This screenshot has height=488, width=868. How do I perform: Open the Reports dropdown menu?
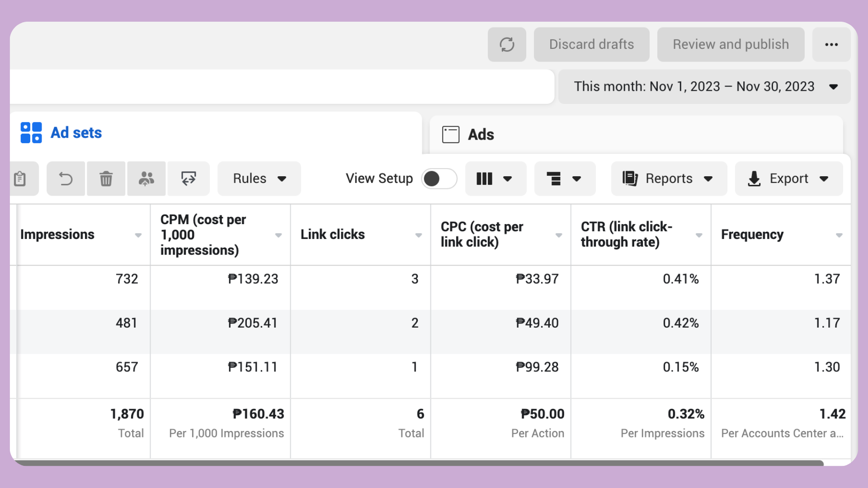(669, 178)
